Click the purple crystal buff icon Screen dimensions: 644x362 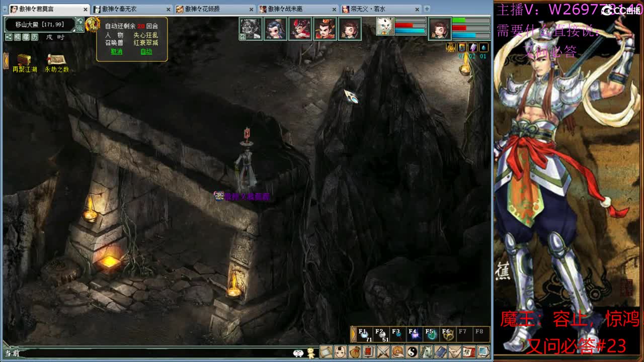pos(473,47)
